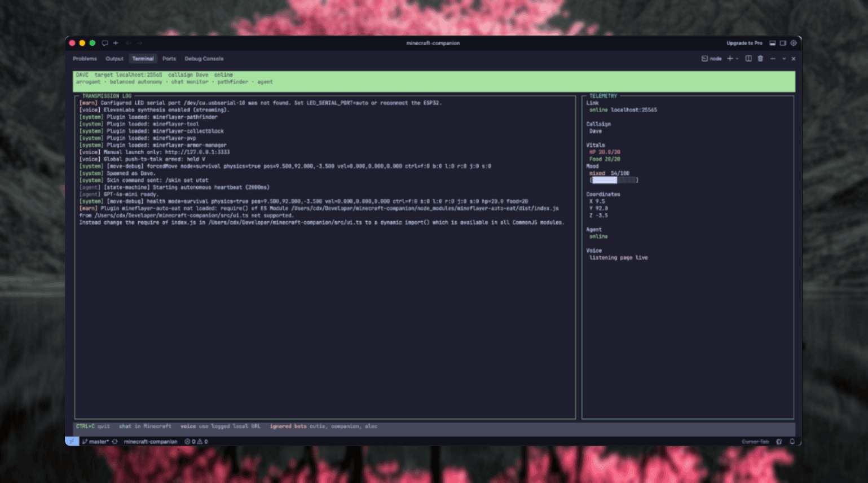Click 'CTRL+C quit' hint
Screen dimensions: 868x483
tap(93, 427)
